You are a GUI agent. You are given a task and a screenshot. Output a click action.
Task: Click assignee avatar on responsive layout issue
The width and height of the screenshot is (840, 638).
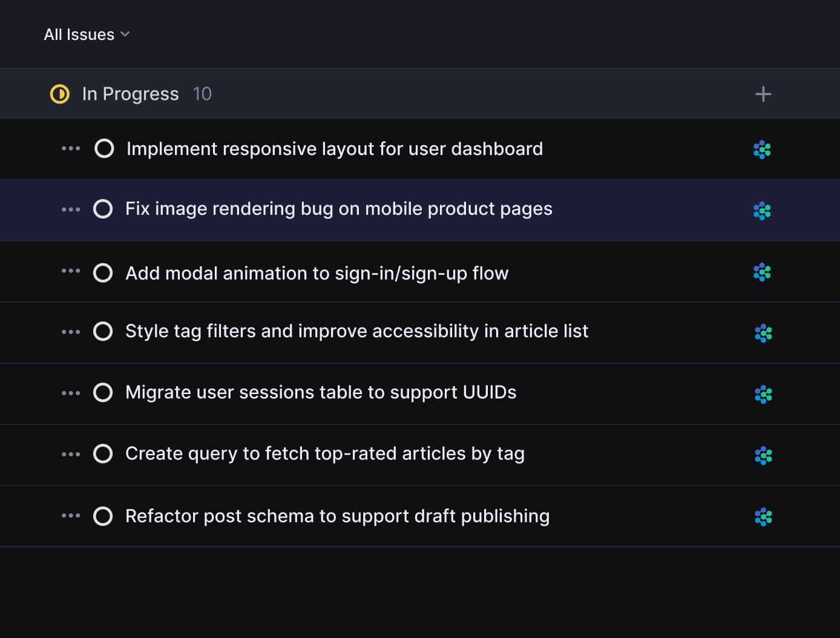762,150
